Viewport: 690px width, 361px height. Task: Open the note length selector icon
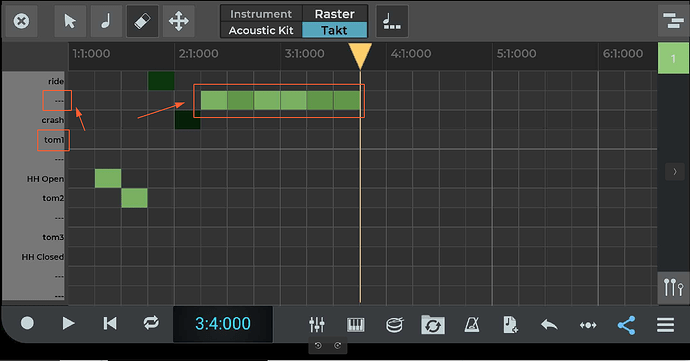coord(392,21)
